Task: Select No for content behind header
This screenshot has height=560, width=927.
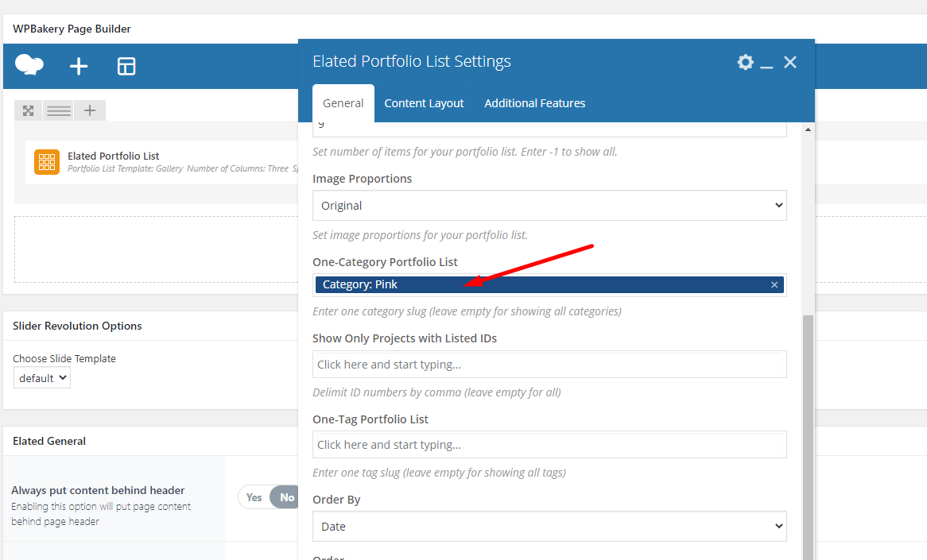Action: coord(286,497)
